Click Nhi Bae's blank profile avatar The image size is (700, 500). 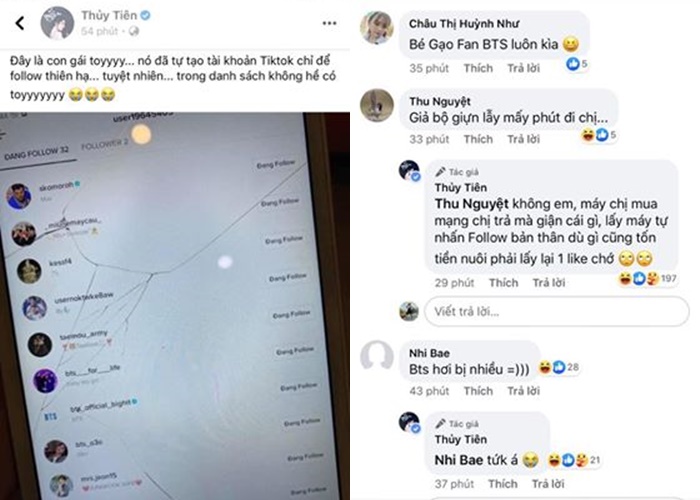[x=377, y=357]
